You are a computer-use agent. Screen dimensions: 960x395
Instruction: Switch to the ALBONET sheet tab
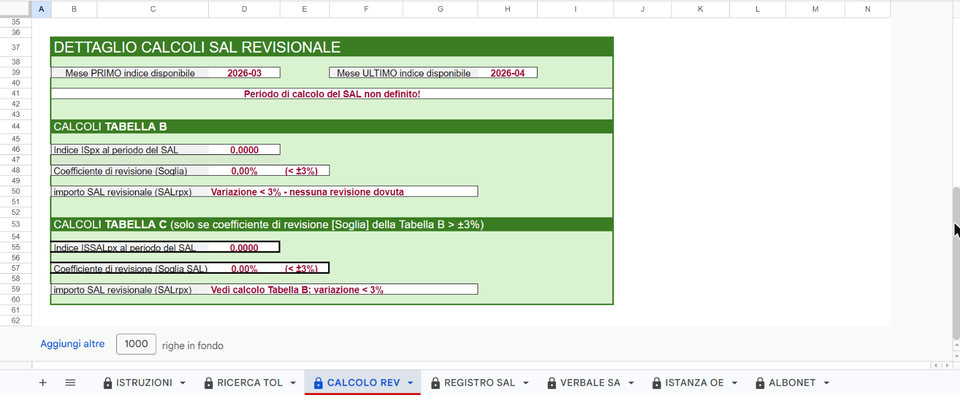(793, 383)
